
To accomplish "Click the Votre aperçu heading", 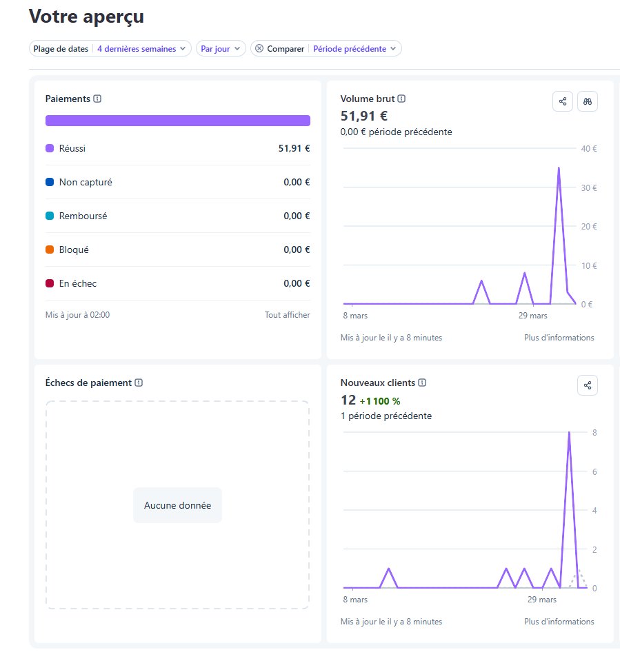I will pyautogui.click(x=86, y=17).
